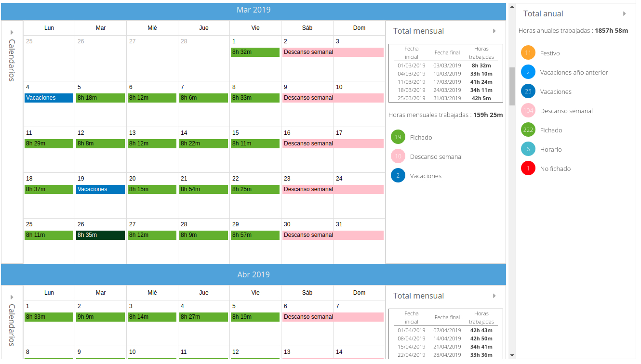Click the monthly Vacaciones circle 2

(x=398, y=176)
